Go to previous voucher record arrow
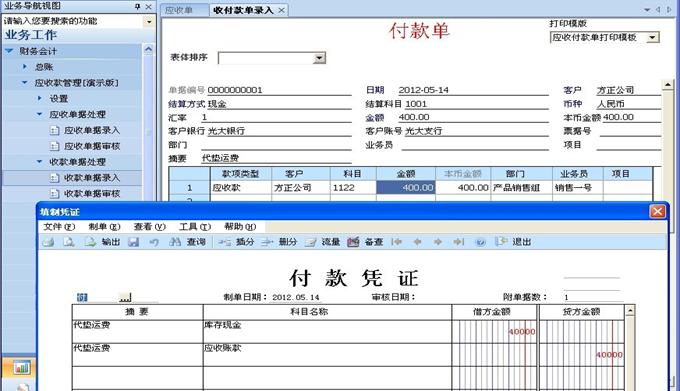This screenshot has width=680, height=391. click(417, 242)
